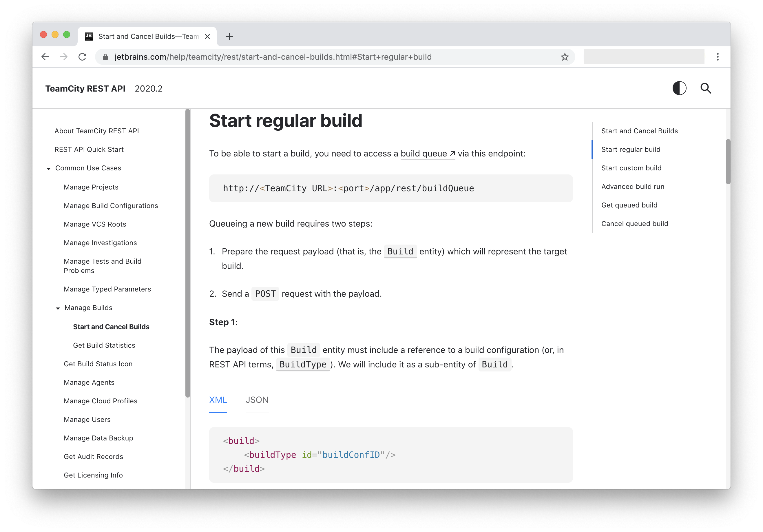The image size is (763, 532).
Task: Open Manage Data Backup in the sidebar
Action: [98, 438]
